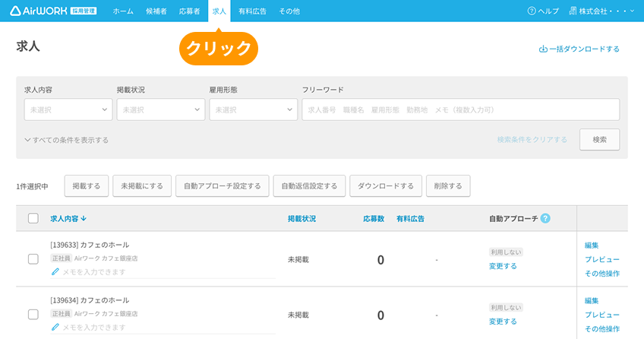The image size is (644, 339).
Task: Click その他操作 for job 139633
Action: pyautogui.click(x=602, y=274)
